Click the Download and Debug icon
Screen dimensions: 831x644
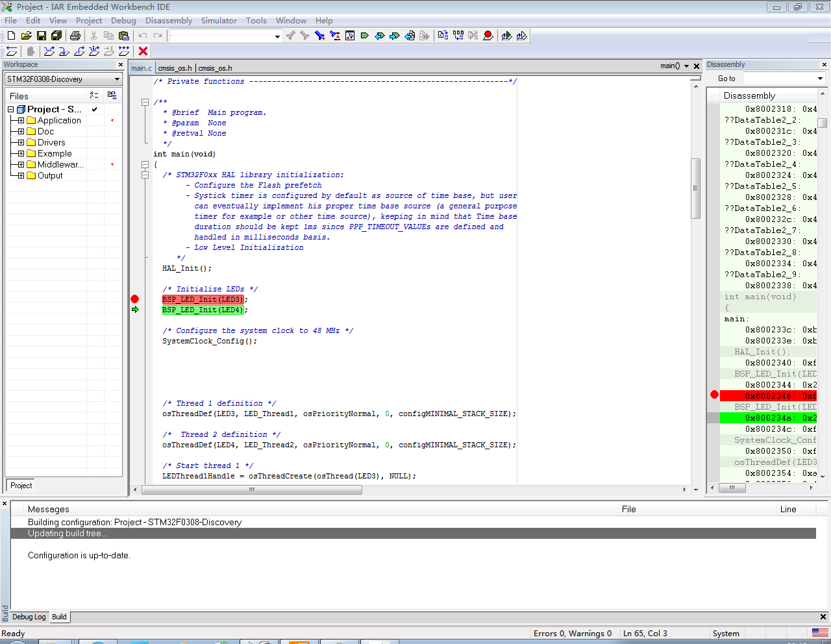pyautogui.click(x=506, y=36)
